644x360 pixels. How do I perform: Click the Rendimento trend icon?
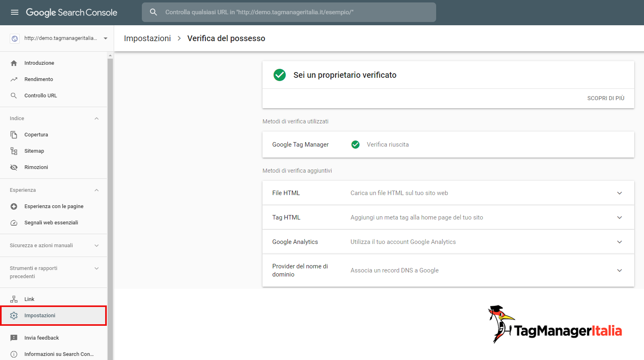14,79
